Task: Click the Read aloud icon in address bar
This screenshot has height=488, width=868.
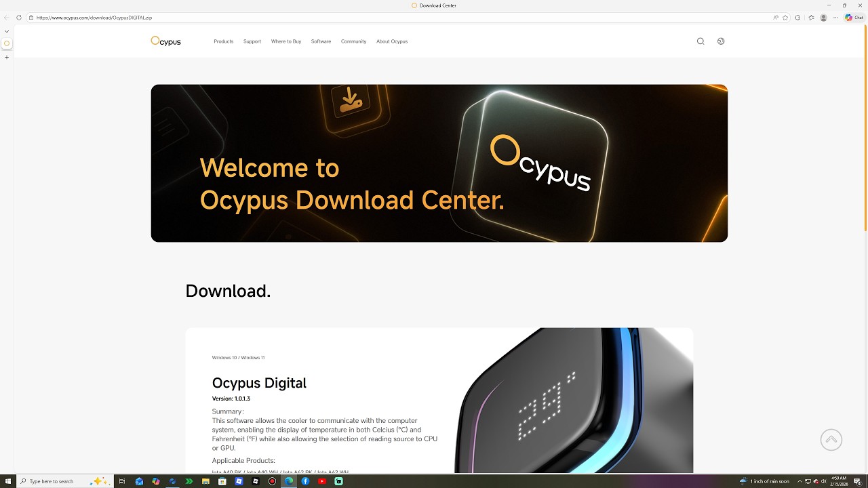Action: point(776,18)
